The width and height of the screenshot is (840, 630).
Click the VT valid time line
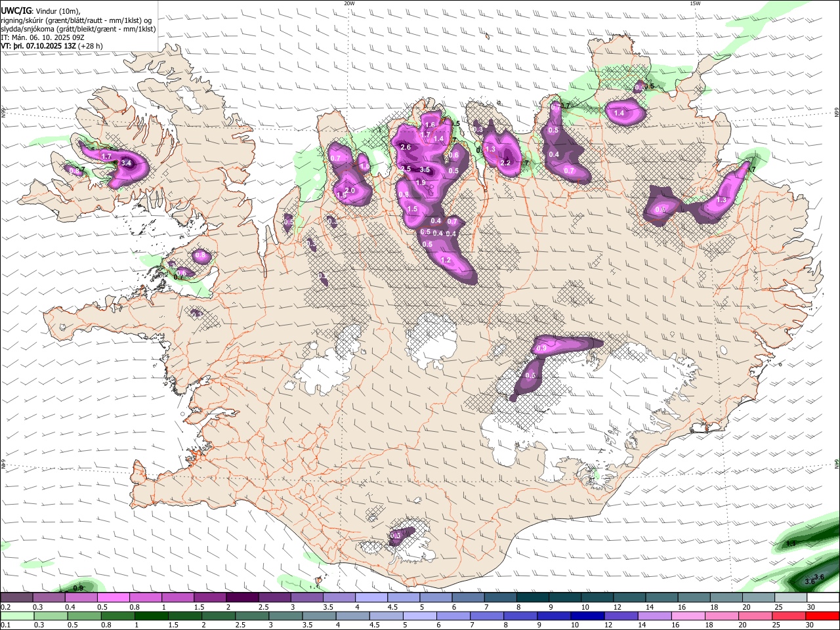[x=52, y=46]
